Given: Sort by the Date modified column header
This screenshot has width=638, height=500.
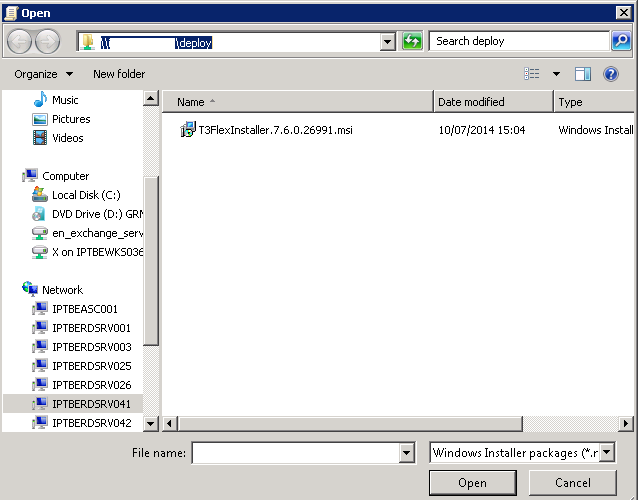Looking at the screenshot, I should 494,102.
